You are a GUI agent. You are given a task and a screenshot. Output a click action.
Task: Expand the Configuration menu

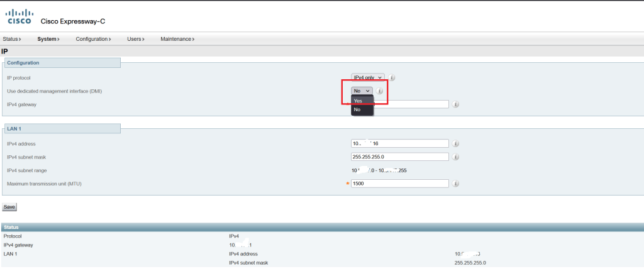click(92, 39)
